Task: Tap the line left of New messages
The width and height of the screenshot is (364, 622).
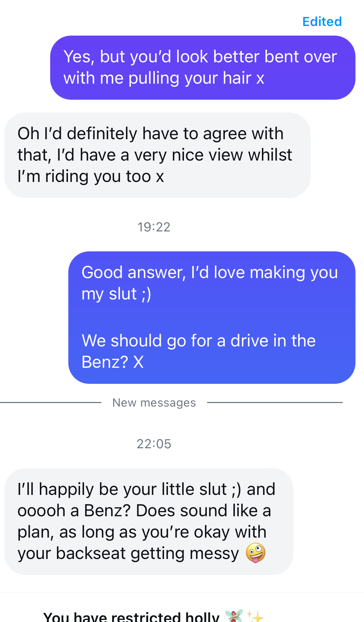Action: point(51,403)
